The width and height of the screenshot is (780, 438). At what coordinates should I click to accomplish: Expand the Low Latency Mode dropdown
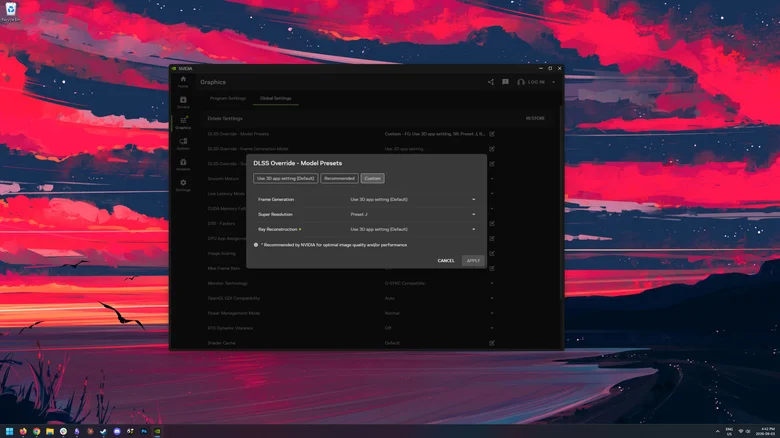point(491,194)
